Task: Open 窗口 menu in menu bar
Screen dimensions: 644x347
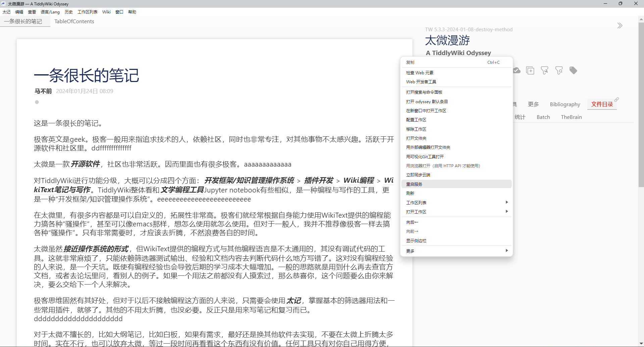Action: (x=119, y=12)
